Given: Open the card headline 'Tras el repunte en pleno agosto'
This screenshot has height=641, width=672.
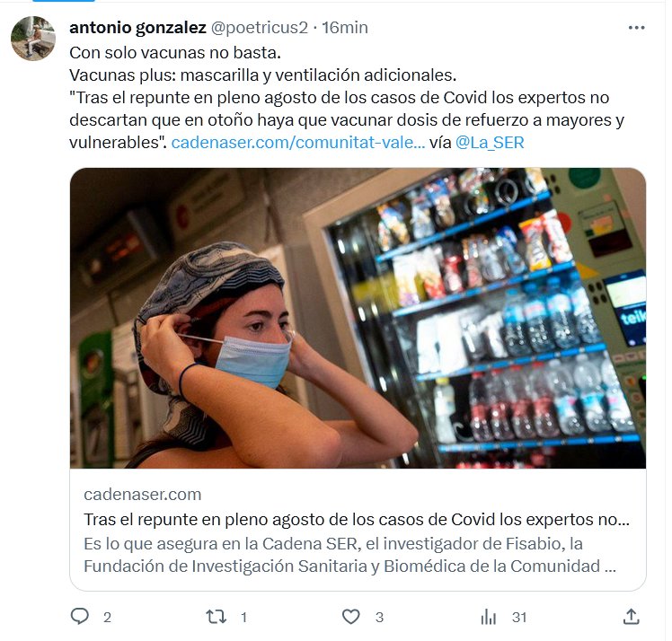Looking at the screenshot, I should 357,520.
